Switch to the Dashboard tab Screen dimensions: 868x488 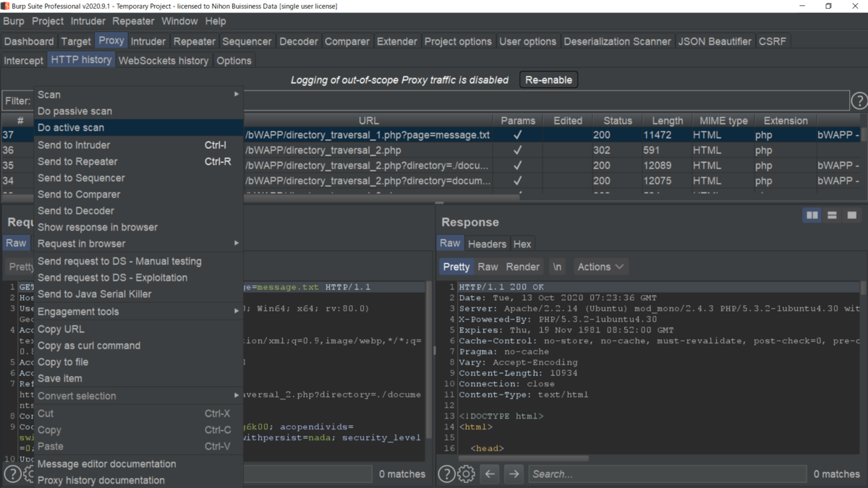29,41
